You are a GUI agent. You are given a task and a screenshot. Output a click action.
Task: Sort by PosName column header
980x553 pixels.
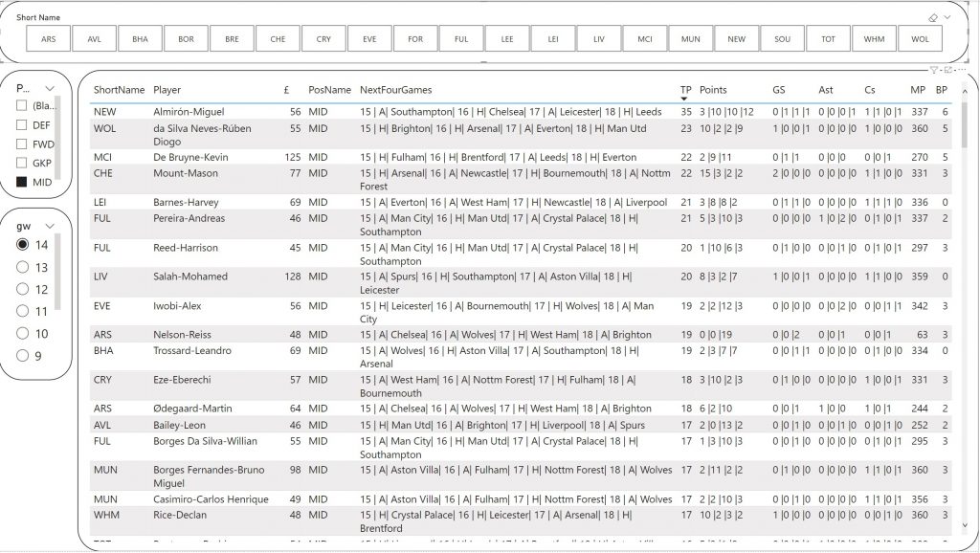[x=329, y=90]
